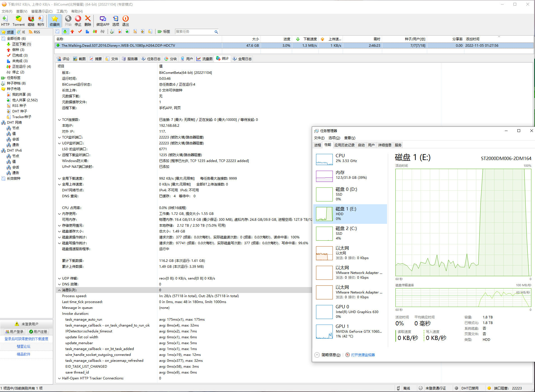
Task: Toggle the 收藏夹 favorites panel
Action: pos(55,21)
